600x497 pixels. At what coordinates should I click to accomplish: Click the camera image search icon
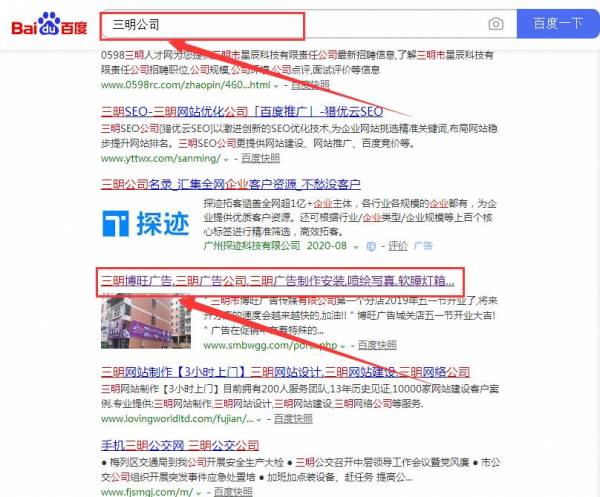pos(495,23)
